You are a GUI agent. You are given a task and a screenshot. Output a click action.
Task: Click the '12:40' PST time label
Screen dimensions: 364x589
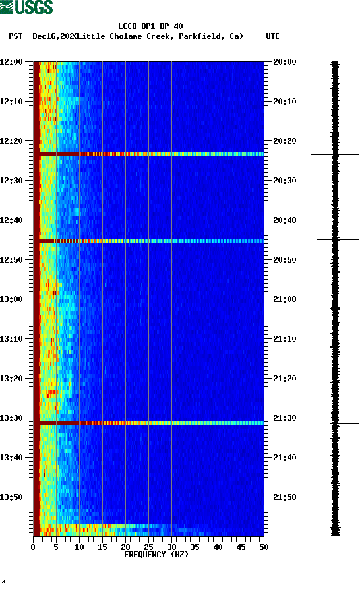coord(11,220)
